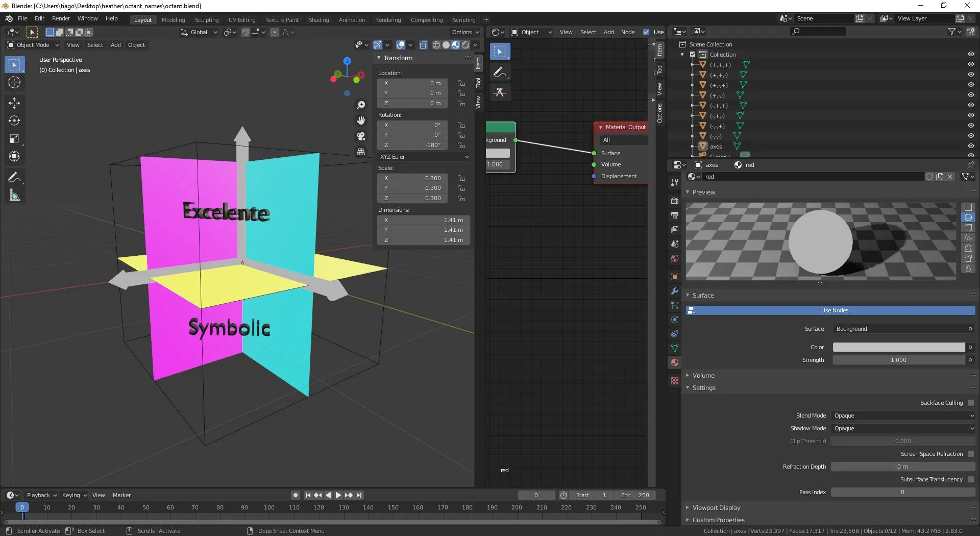
Task: Open the Shadow Mode dropdown
Action: 903,428
